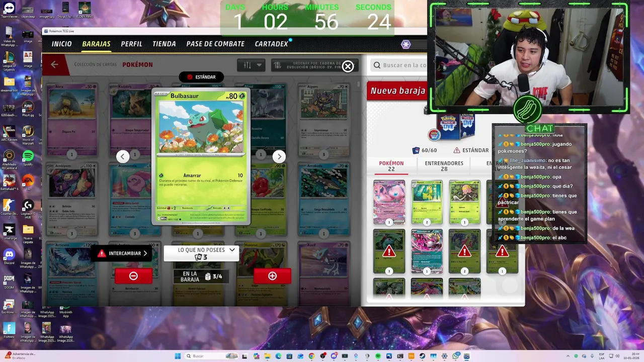The height and width of the screenshot is (362, 644).
Task: Open Windows Start menu
Action: tap(178, 356)
